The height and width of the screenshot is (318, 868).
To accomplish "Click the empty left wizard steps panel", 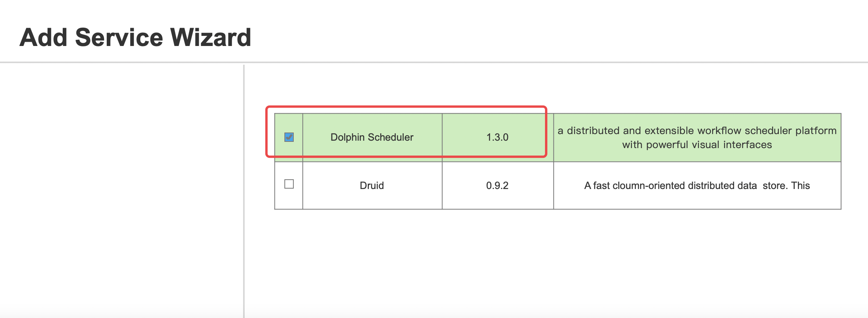I will pyautogui.click(x=121, y=187).
